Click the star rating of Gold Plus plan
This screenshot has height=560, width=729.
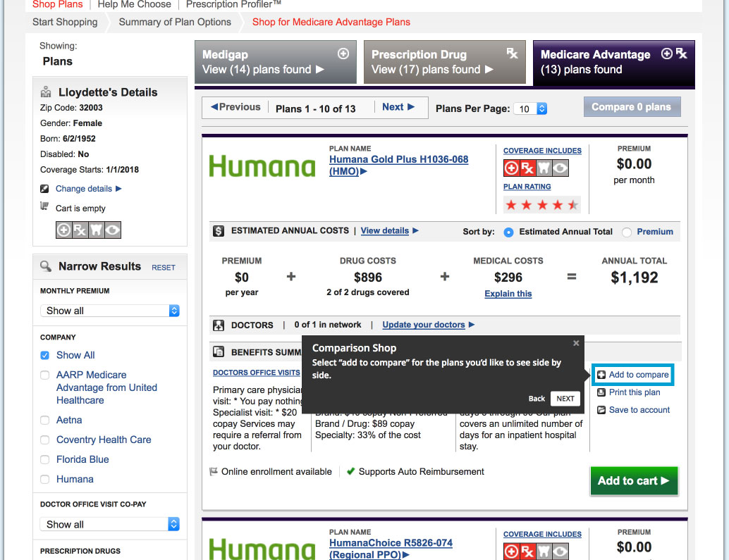(x=542, y=205)
